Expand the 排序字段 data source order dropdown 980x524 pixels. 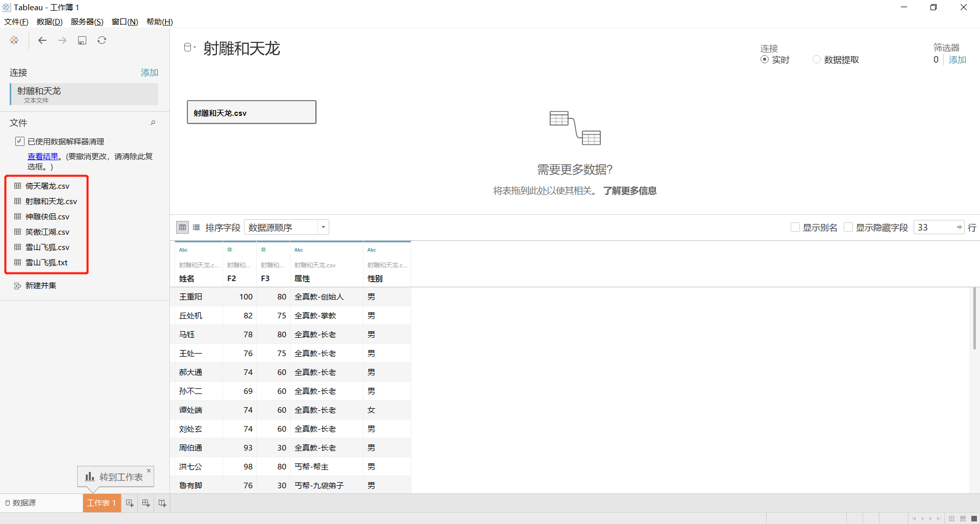click(x=287, y=228)
